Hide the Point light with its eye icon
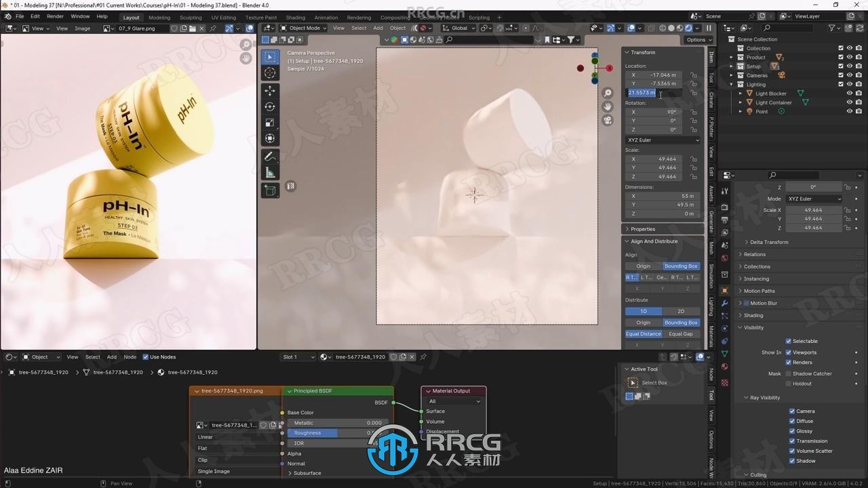Screen dimensions: 868x488 click(849, 111)
